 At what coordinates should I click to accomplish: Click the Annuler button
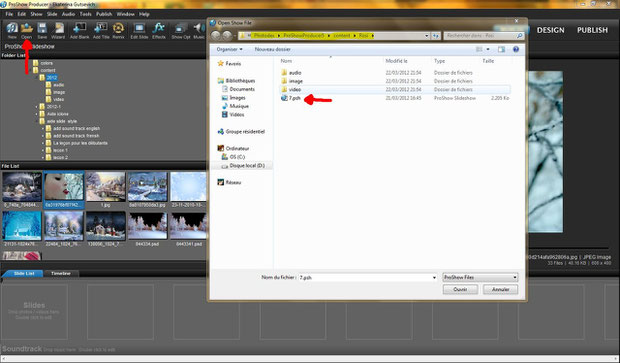(x=500, y=289)
